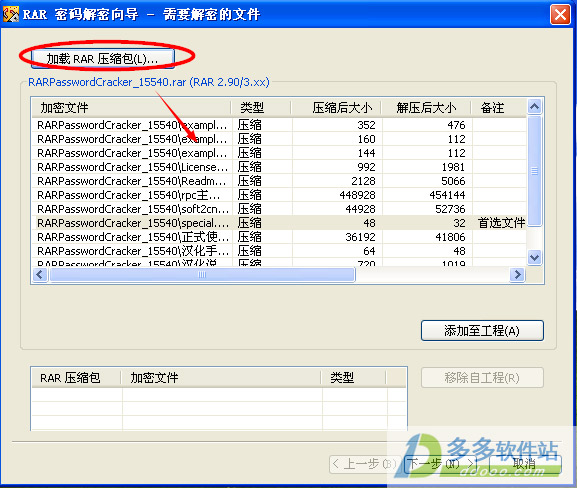Image resolution: width=577 pixels, height=488 pixels.
Task: Click the 压缩 type cell in License row
Action: pos(249,167)
